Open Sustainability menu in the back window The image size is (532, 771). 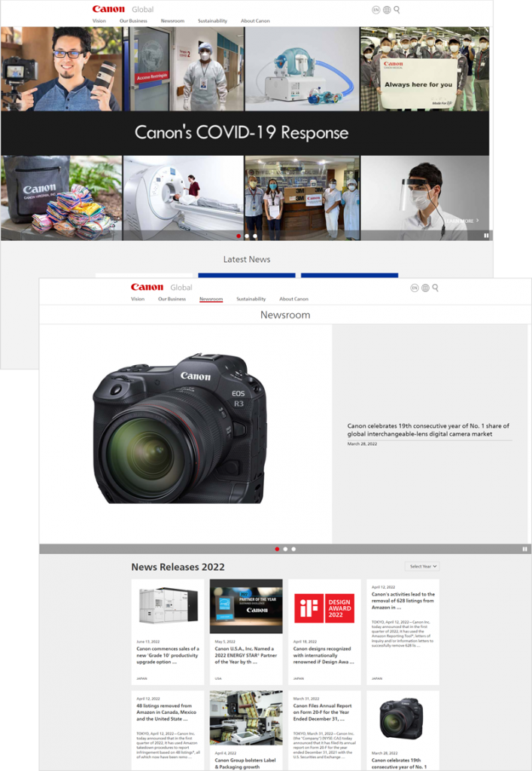pyautogui.click(x=213, y=21)
